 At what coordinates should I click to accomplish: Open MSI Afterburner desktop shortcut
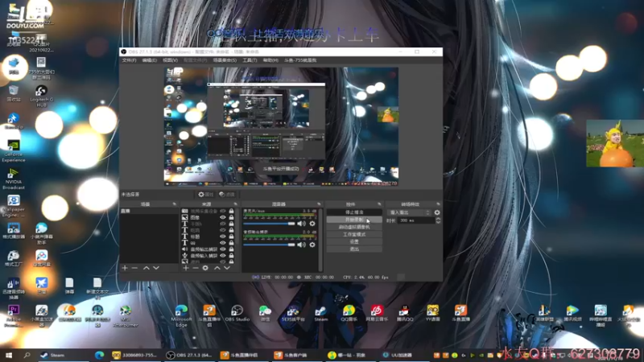(x=126, y=316)
